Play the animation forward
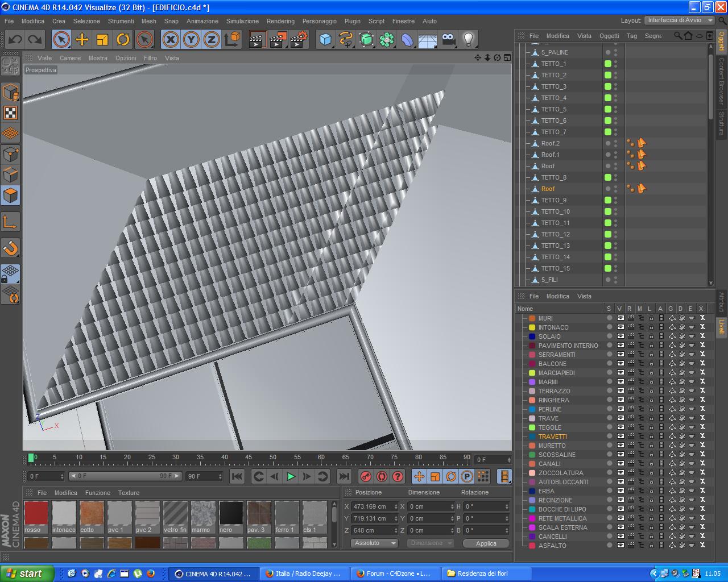 [x=291, y=476]
